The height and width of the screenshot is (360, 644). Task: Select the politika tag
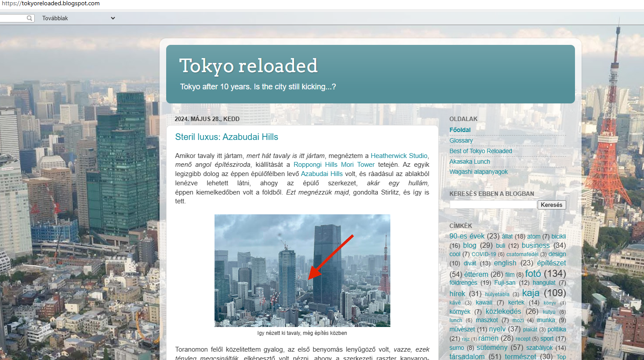(x=557, y=329)
